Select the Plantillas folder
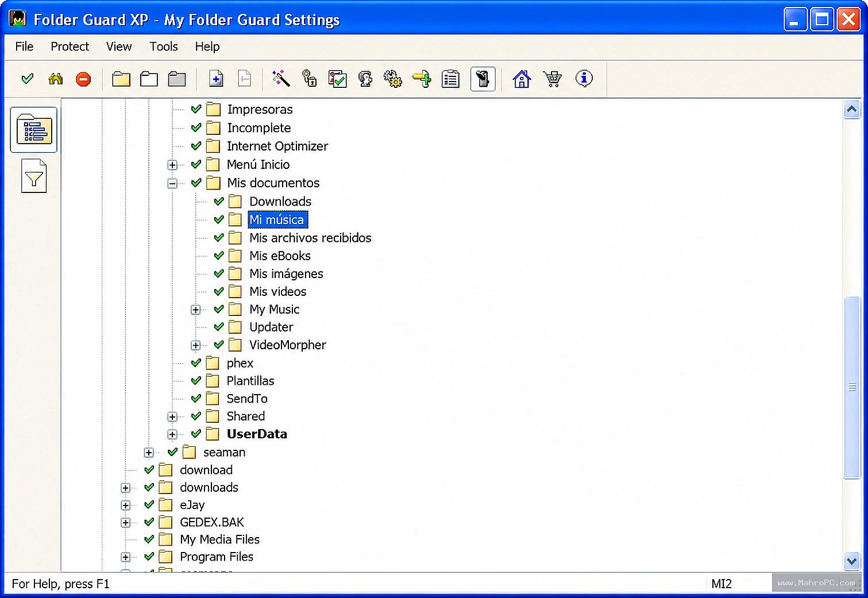The width and height of the screenshot is (868, 598). (x=250, y=381)
